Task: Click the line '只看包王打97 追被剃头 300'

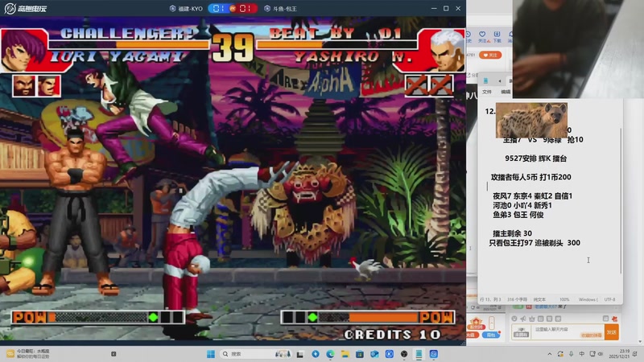Action: pos(535,243)
